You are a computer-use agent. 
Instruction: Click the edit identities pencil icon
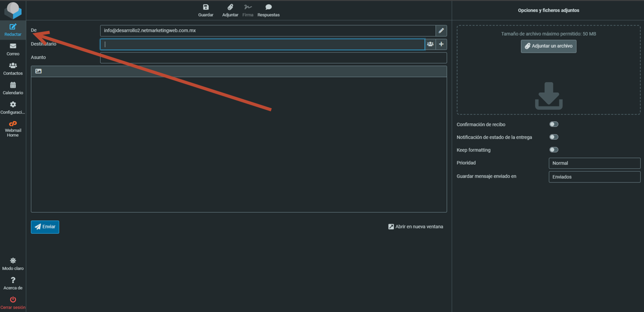(x=441, y=31)
